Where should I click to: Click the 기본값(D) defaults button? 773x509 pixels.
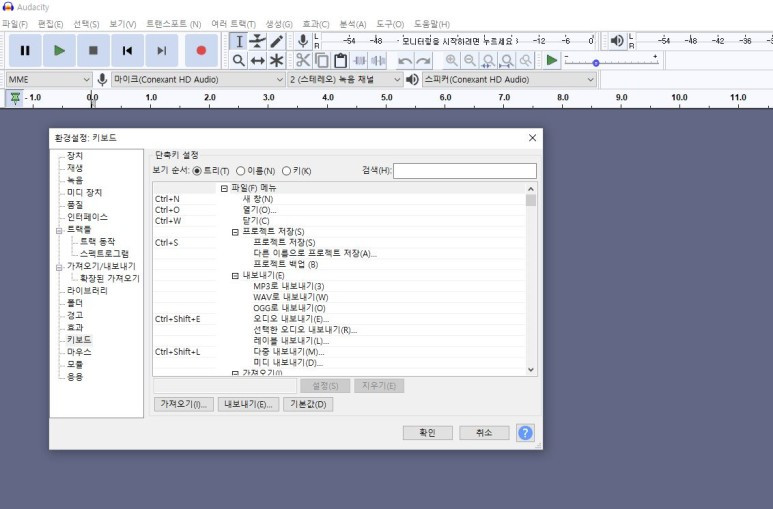tap(308, 404)
